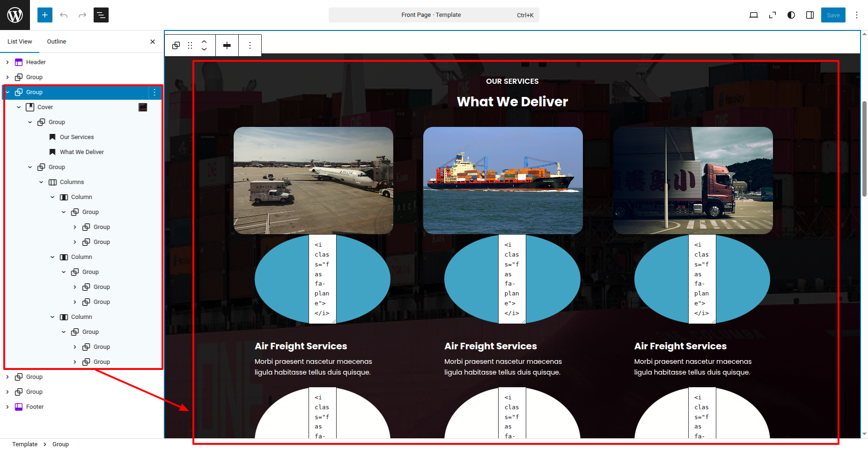Click the Undo arrow icon
Viewport: 868px width, 450px height.
coord(64,15)
